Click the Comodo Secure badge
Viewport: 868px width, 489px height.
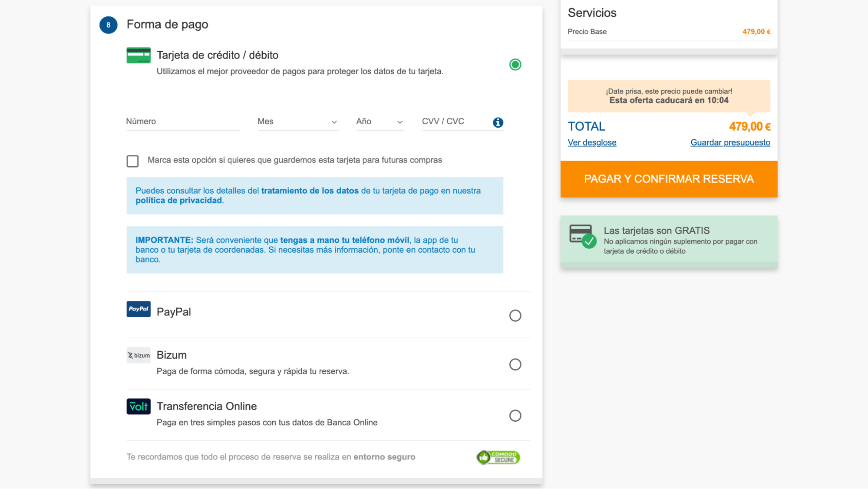(x=498, y=457)
